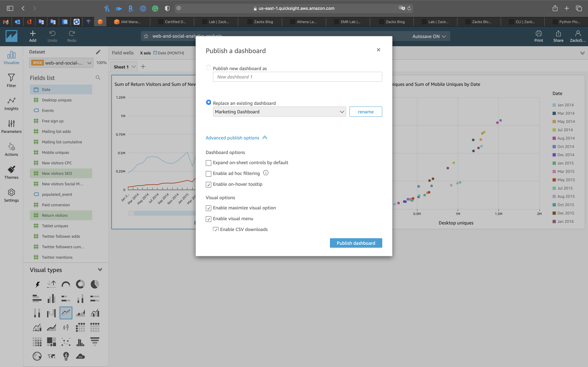The image size is (588, 367).
Task: Check Expand on-sheet controls by default
Action: [x=209, y=163]
